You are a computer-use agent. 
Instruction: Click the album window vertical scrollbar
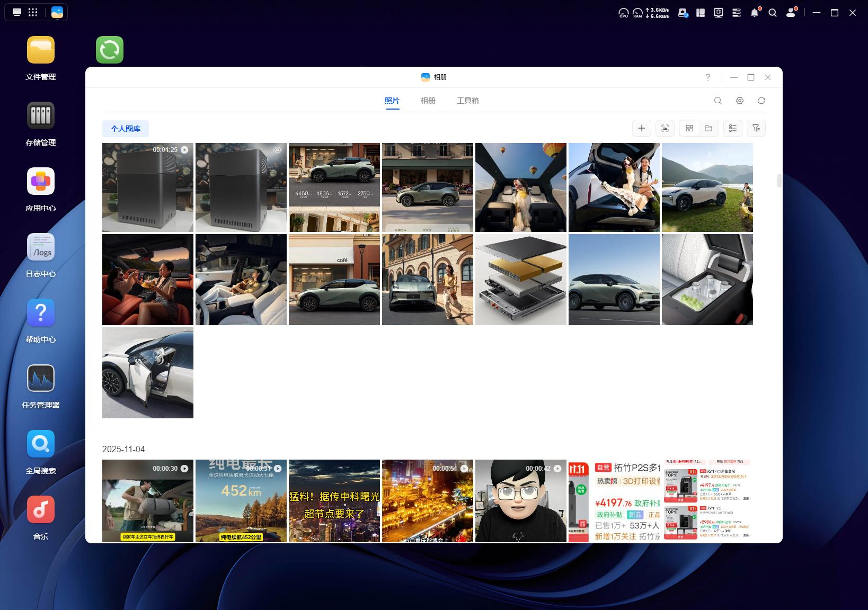tap(779, 181)
